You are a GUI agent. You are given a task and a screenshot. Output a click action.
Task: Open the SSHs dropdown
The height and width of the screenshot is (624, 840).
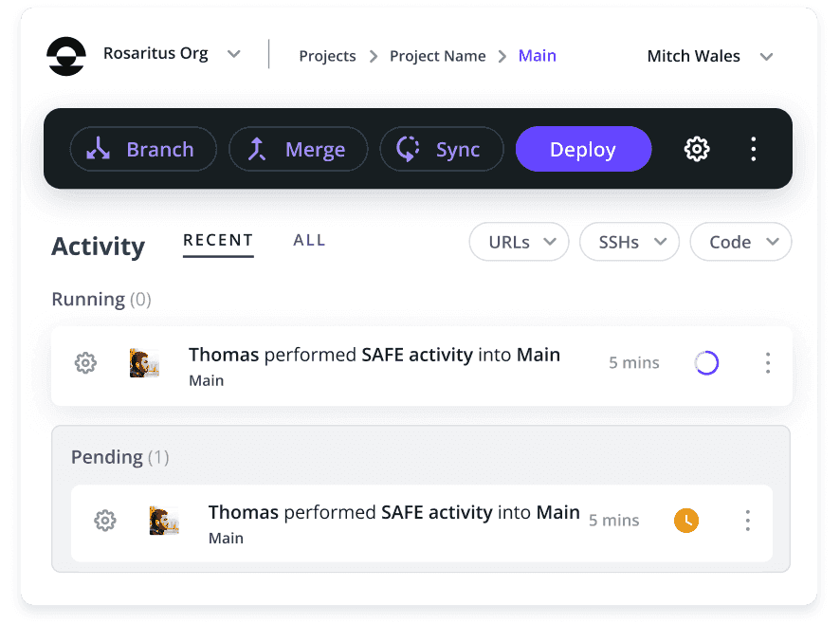(x=630, y=242)
